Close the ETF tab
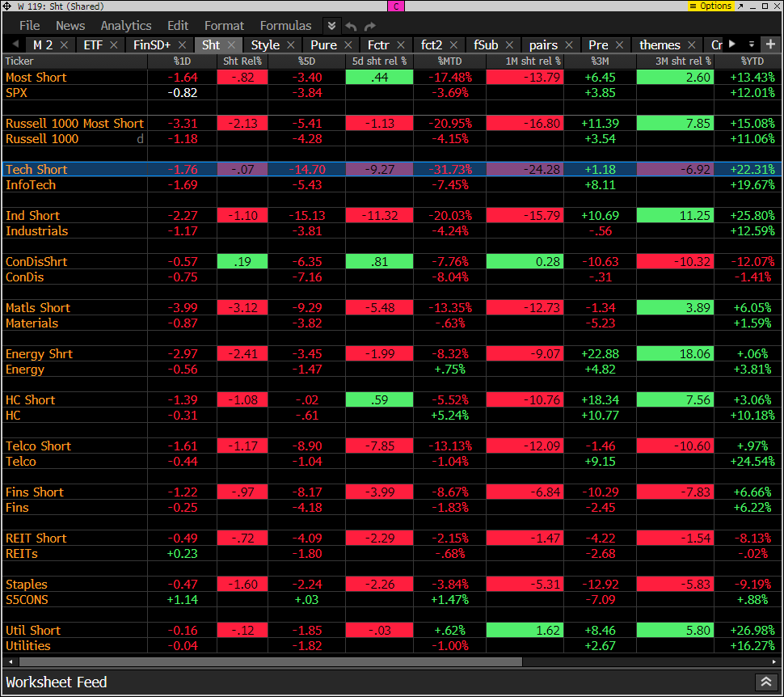784x697 pixels. point(114,45)
